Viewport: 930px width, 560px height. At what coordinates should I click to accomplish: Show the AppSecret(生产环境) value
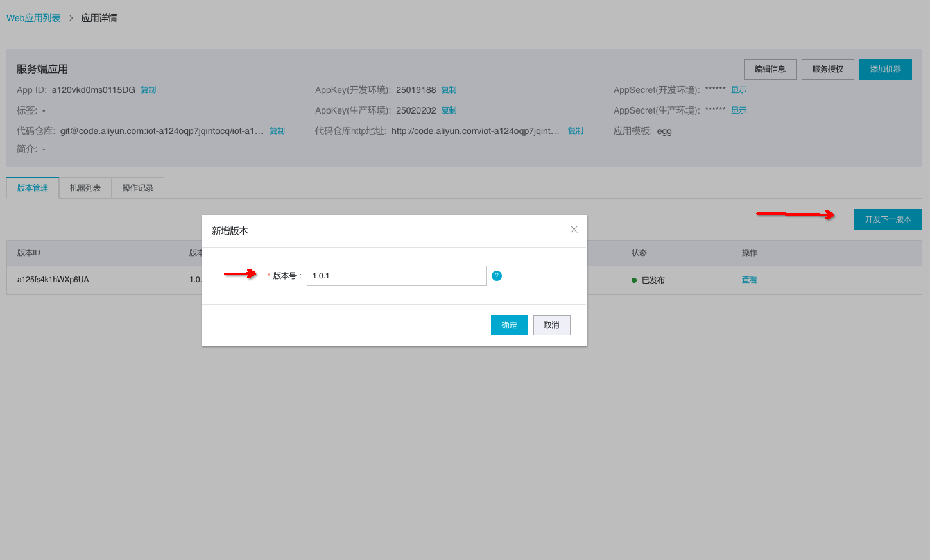(x=739, y=110)
